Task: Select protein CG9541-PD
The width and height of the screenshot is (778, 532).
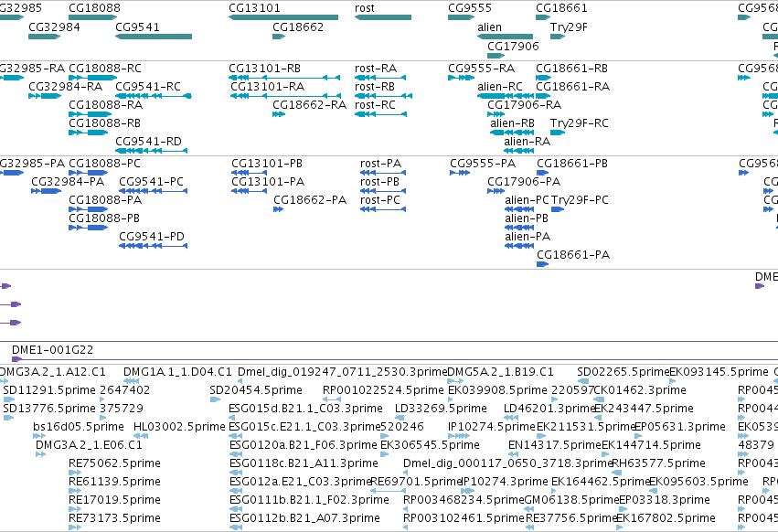Action: pyautogui.click(x=152, y=236)
